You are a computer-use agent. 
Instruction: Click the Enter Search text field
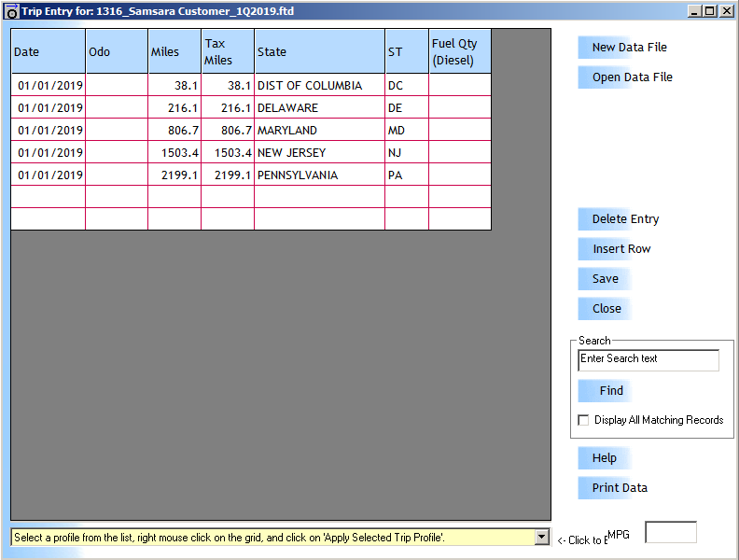tap(648, 359)
